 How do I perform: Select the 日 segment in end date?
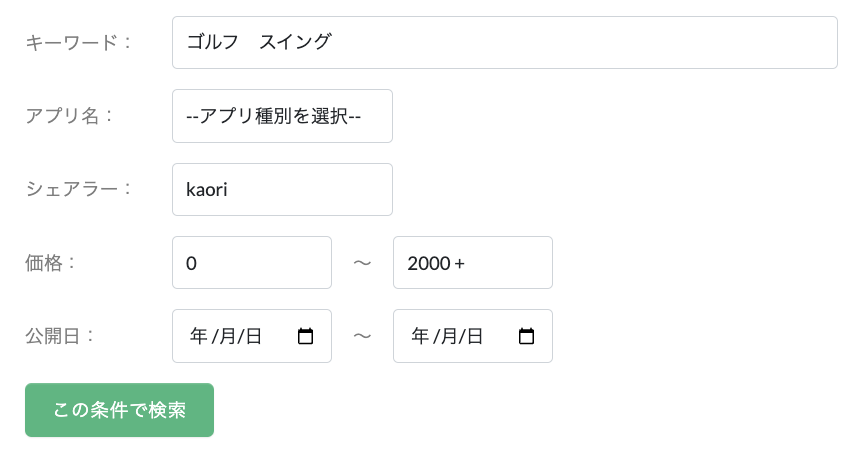pyautogui.click(x=475, y=336)
